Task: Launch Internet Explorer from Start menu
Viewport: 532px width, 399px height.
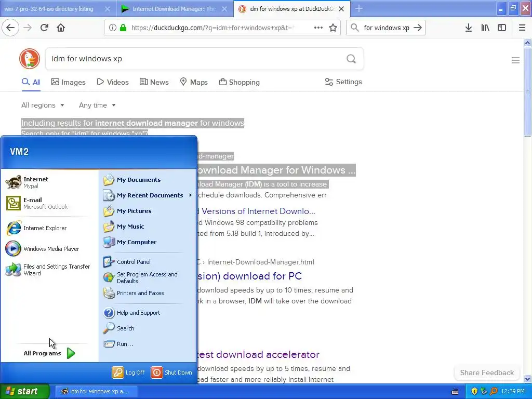Action: 49,228
